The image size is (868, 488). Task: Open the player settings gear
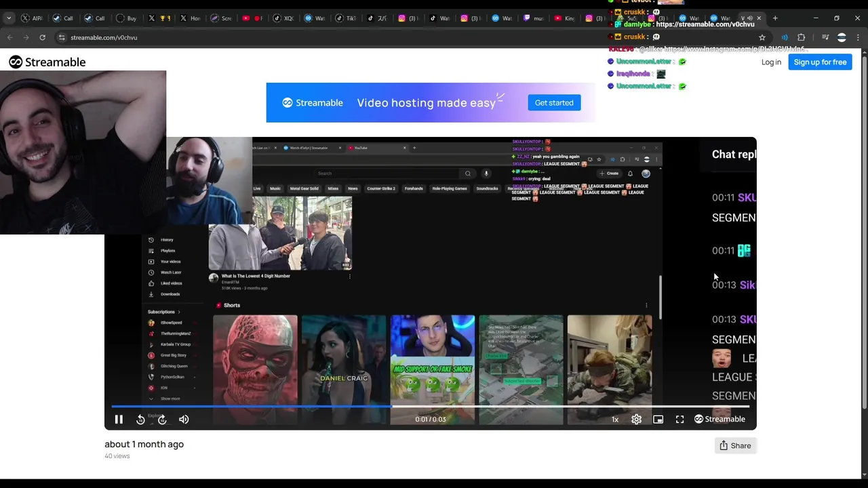636,420
